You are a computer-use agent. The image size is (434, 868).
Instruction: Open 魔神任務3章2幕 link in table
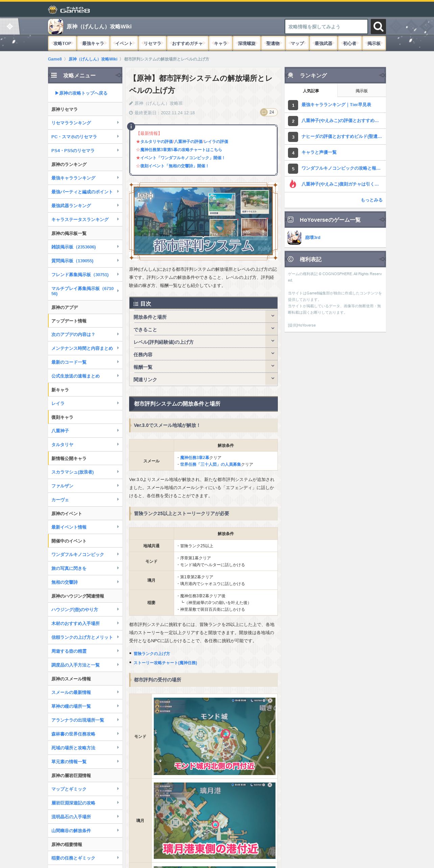click(x=194, y=458)
